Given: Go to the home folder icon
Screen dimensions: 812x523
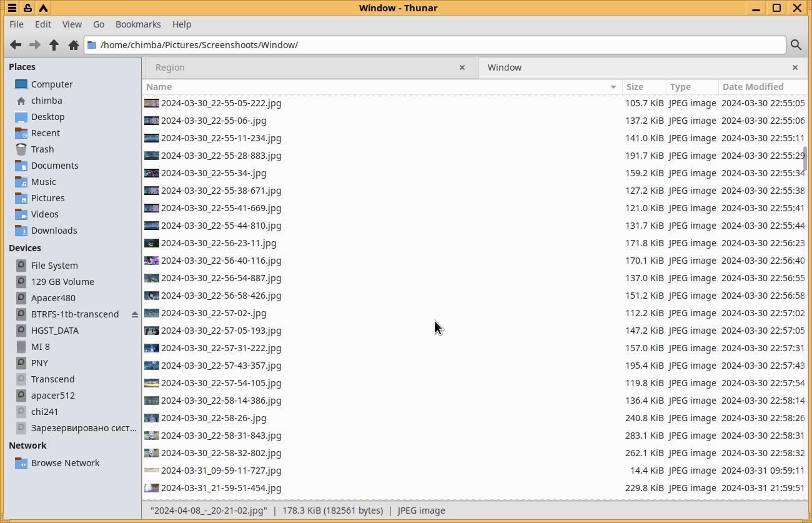Looking at the screenshot, I should click(74, 45).
